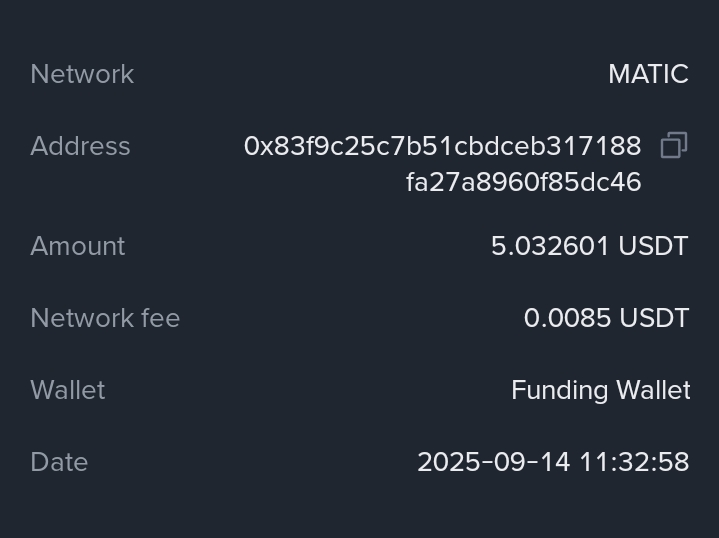Click the Network label

(x=82, y=74)
